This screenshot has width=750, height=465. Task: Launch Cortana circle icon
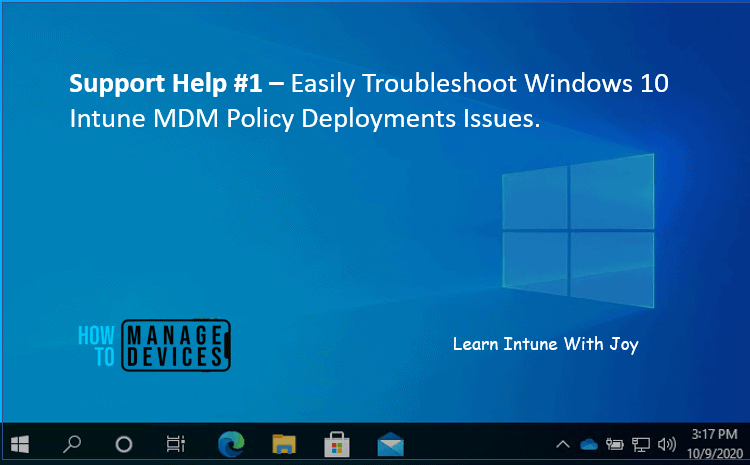tap(124, 444)
